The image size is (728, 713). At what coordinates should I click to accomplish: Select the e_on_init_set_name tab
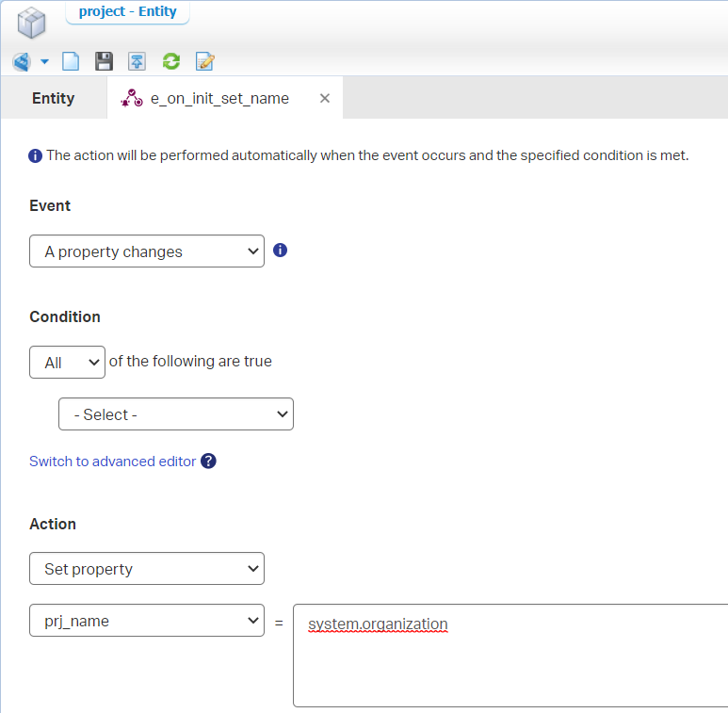click(218, 98)
